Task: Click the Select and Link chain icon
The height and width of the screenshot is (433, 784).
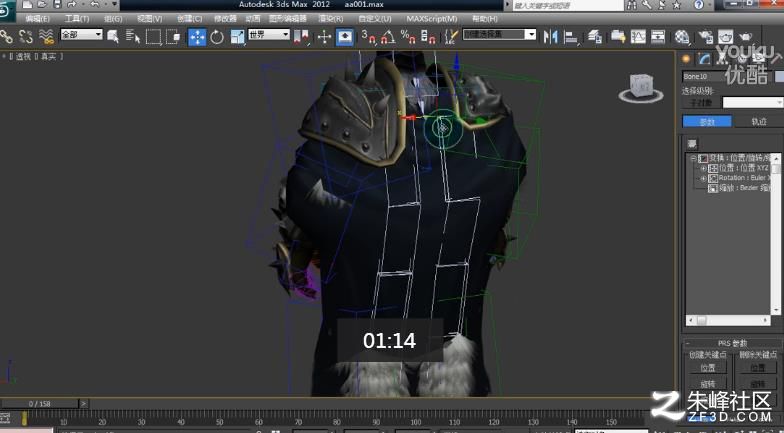Action: [6, 36]
